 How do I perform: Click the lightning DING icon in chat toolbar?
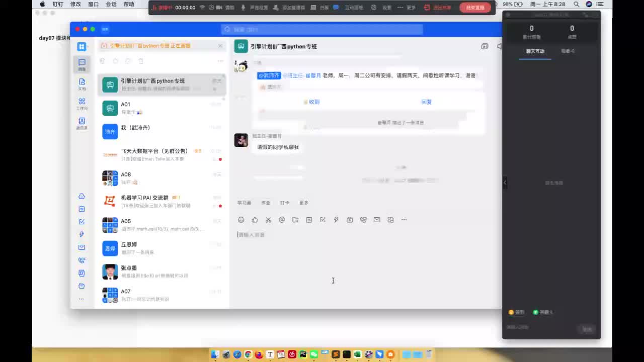pyautogui.click(x=336, y=220)
